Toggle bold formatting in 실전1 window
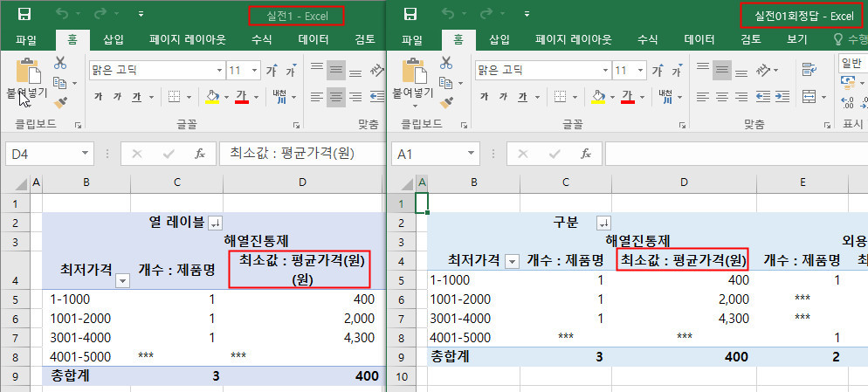868x392 pixels. [x=99, y=96]
